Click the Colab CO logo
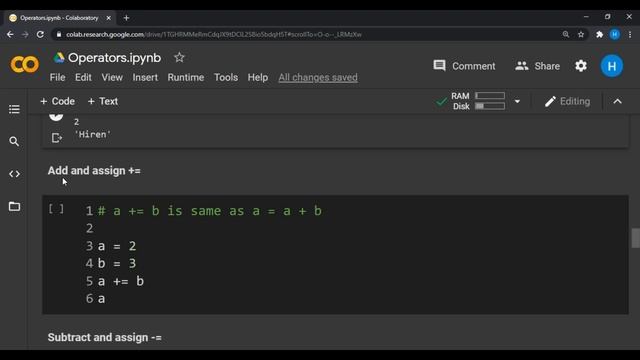 pyautogui.click(x=24, y=64)
